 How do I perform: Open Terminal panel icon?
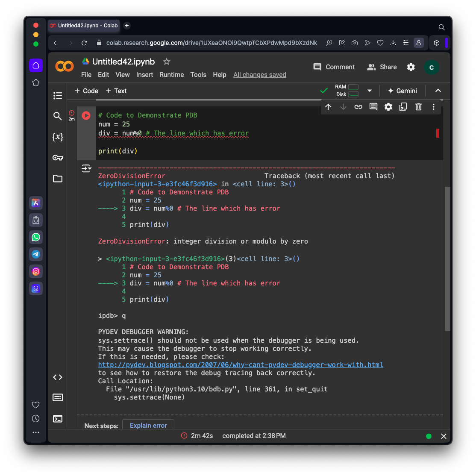tap(58, 419)
